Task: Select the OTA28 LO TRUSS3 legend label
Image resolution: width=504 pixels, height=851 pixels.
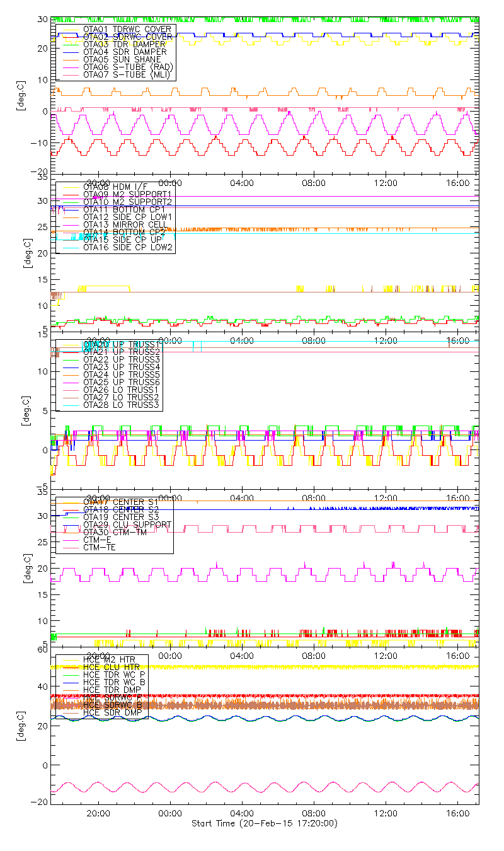Action: [x=122, y=405]
